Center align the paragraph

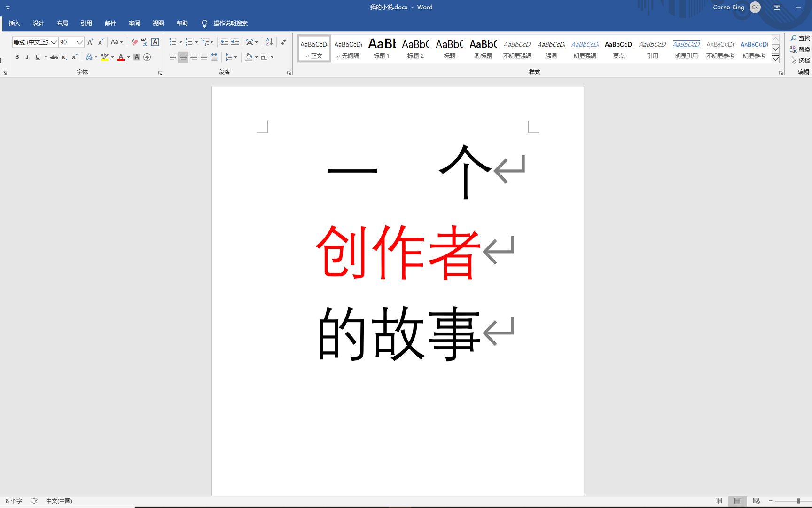pyautogui.click(x=183, y=57)
